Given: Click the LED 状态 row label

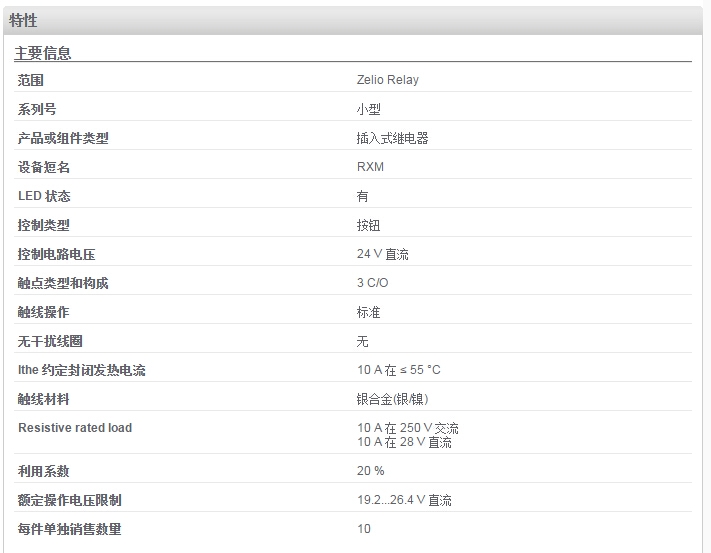Looking at the screenshot, I should (44, 196).
